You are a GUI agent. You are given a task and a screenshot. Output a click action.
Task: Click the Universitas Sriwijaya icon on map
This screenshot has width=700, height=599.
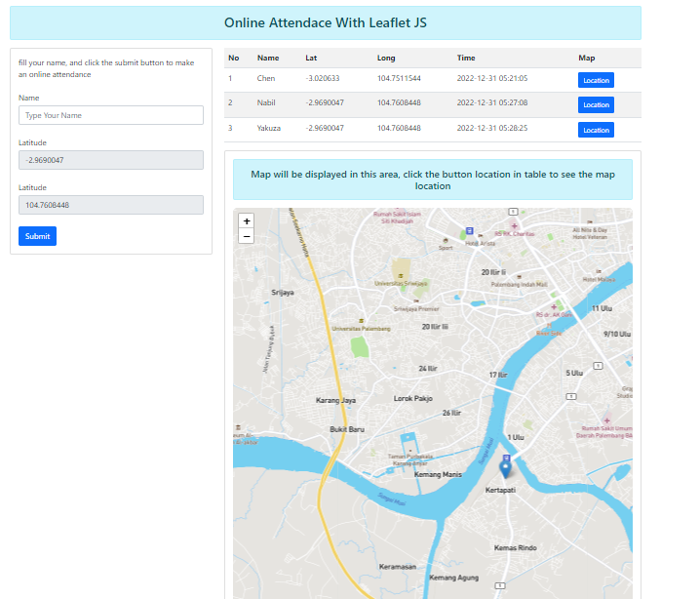click(401, 276)
